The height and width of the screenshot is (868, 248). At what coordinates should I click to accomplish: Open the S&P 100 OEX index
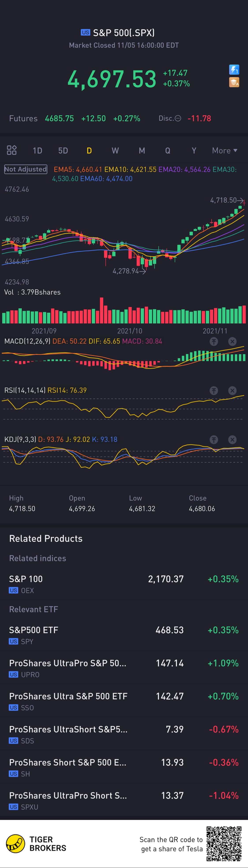coord(124,584)
